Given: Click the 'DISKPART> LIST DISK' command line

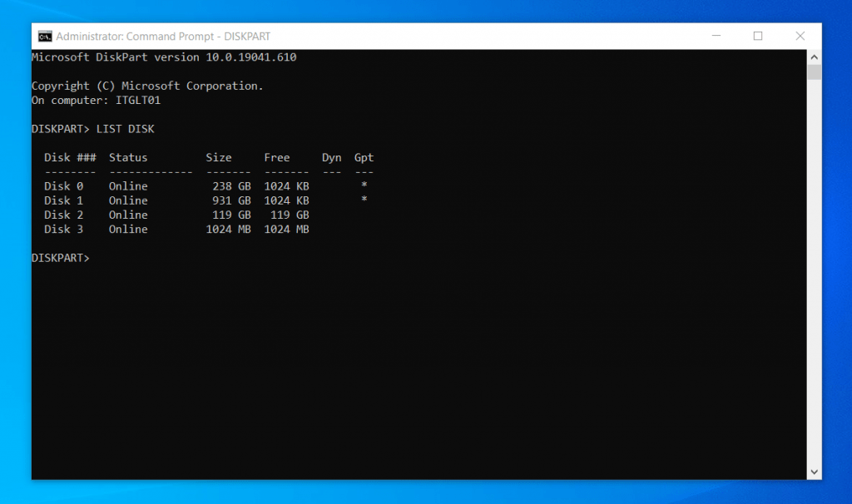Looking at the screenshot, I should pyautogui.click(x=93, y=129).
